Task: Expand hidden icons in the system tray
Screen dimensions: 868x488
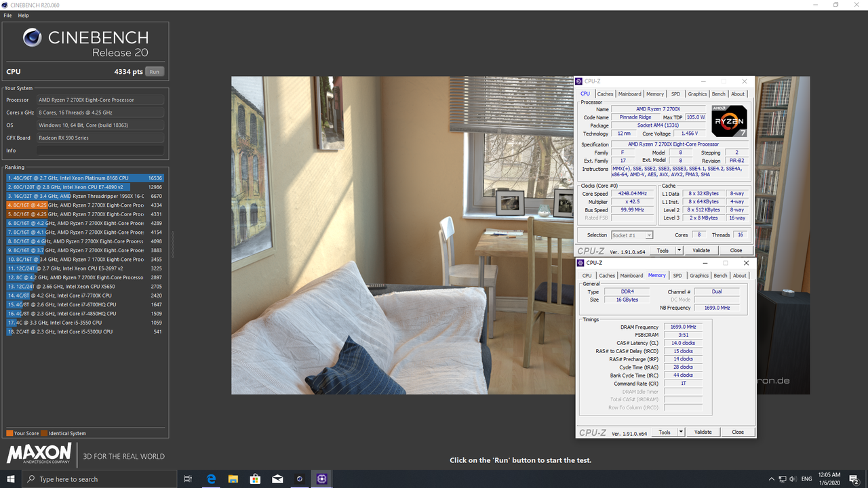Action: tap(771, 479)
